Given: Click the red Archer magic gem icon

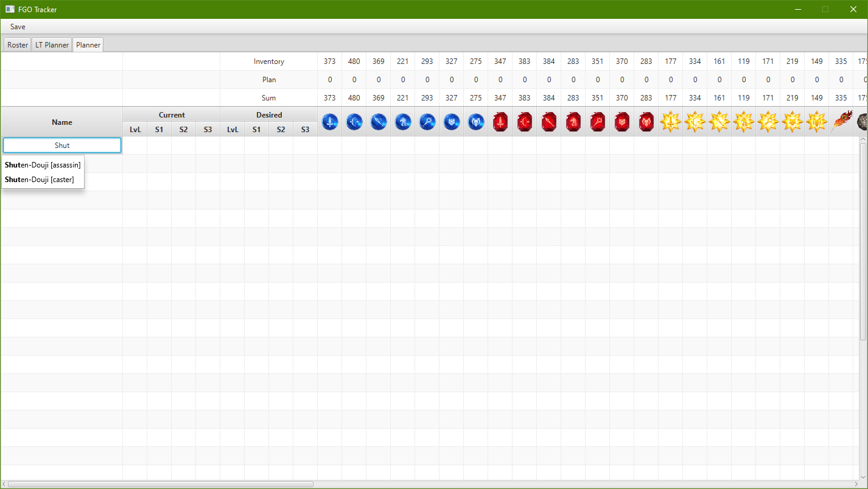Looking at the screenshot, I should pos(525,122).
